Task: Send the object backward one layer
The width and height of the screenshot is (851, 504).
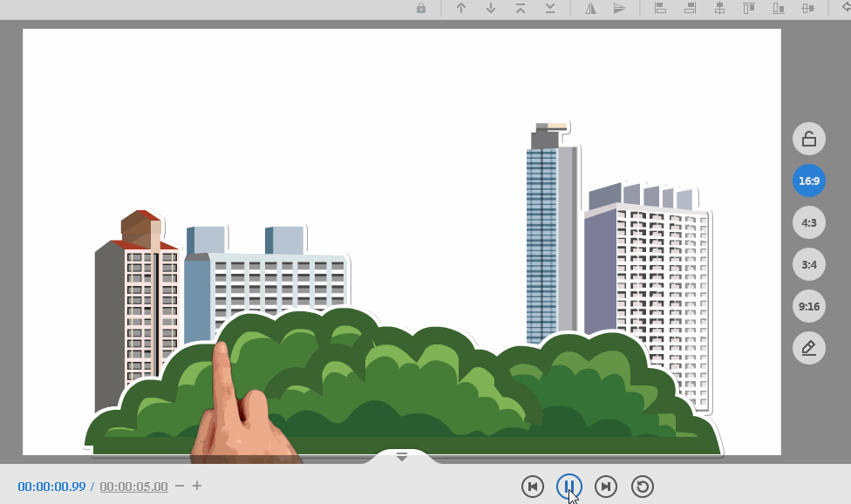Action: pos(491,8)
